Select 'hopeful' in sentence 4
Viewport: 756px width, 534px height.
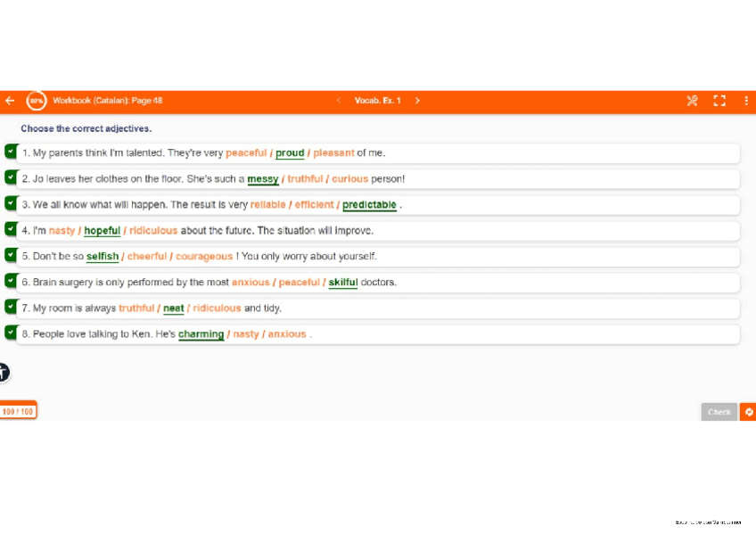click(102, 230)
